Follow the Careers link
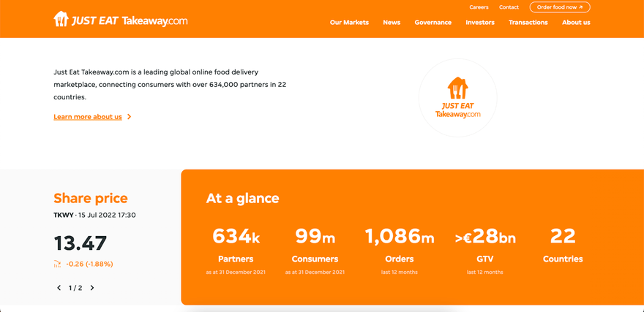 click(479, 7)
